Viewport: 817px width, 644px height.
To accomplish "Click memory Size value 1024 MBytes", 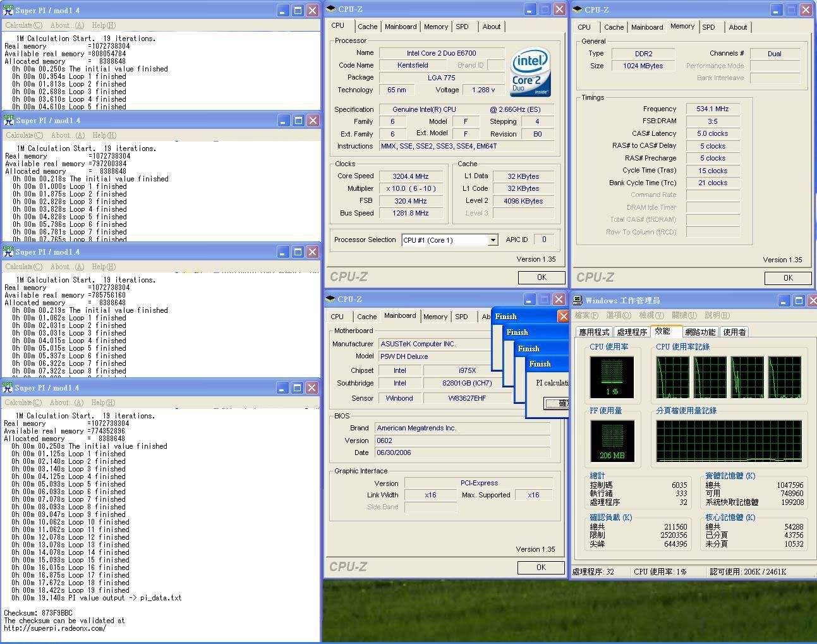I will (x=643, y=66).
